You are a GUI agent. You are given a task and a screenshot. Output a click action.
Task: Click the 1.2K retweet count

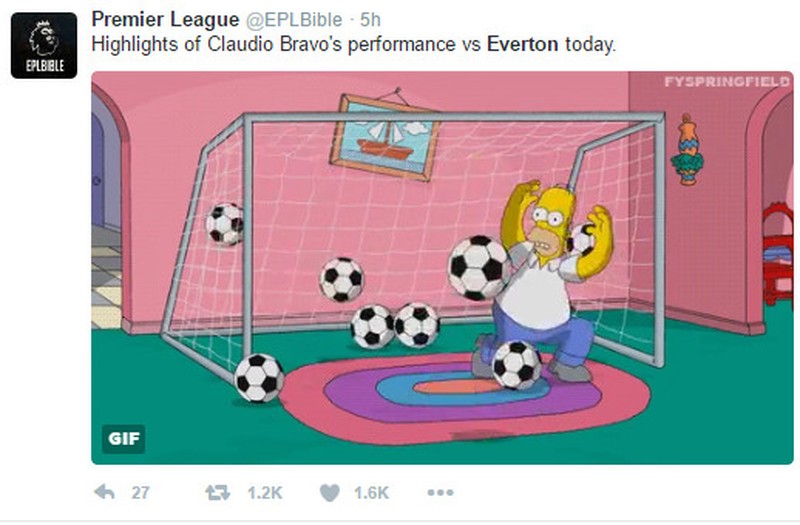pos(262,492)
